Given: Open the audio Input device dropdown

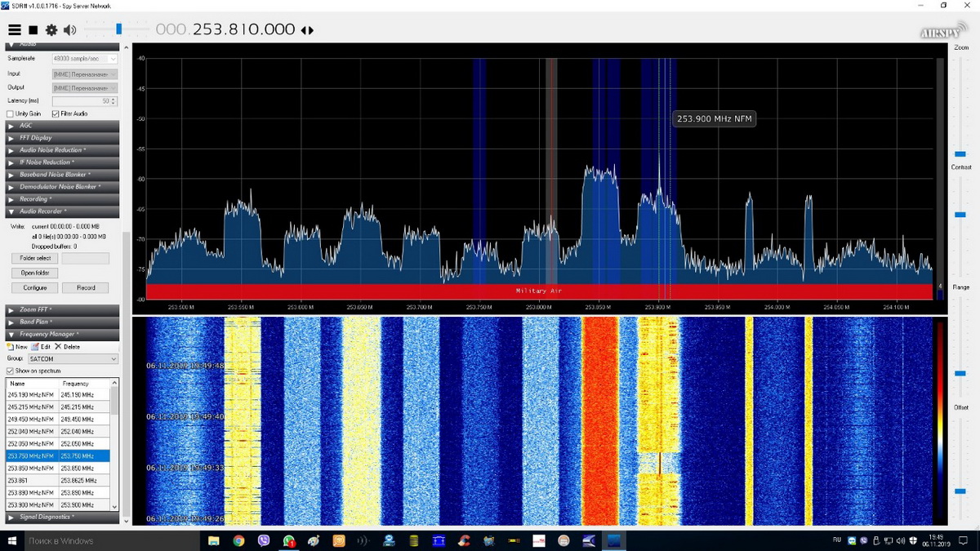Looking at the screenshot, I should click(x=85, y=73).
